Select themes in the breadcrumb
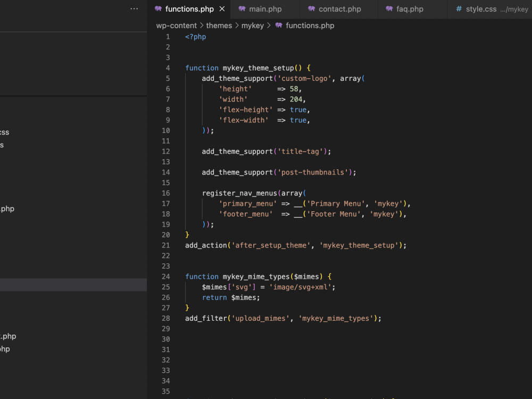532x399 pixels. (219, 26)
